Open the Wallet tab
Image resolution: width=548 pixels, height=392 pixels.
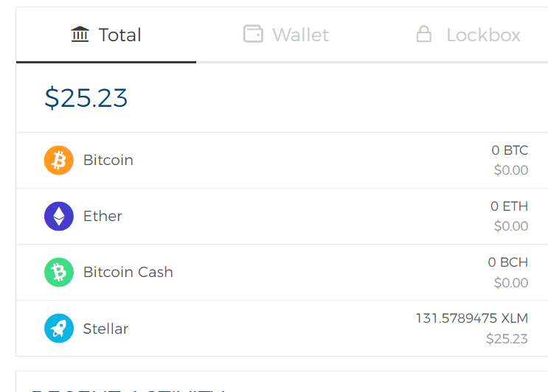pos(286,35)
